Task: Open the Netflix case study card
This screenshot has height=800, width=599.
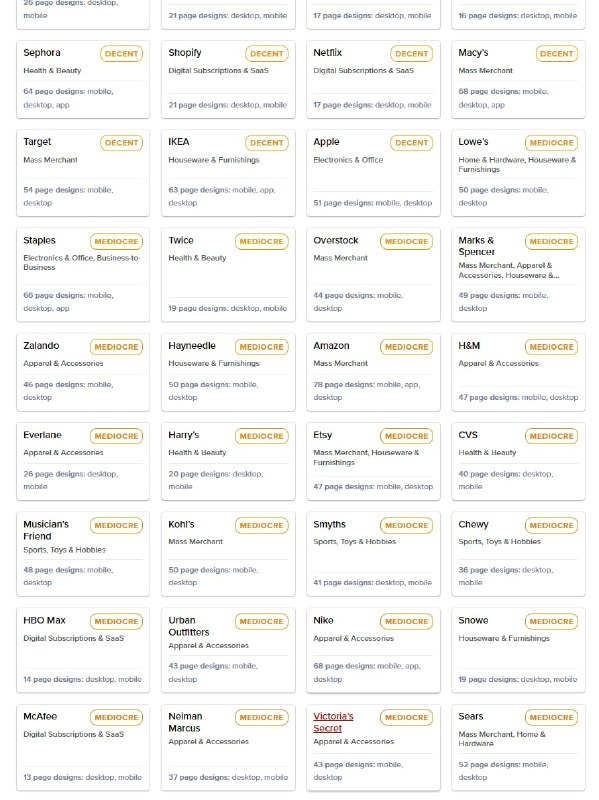Action: (373, 79)
